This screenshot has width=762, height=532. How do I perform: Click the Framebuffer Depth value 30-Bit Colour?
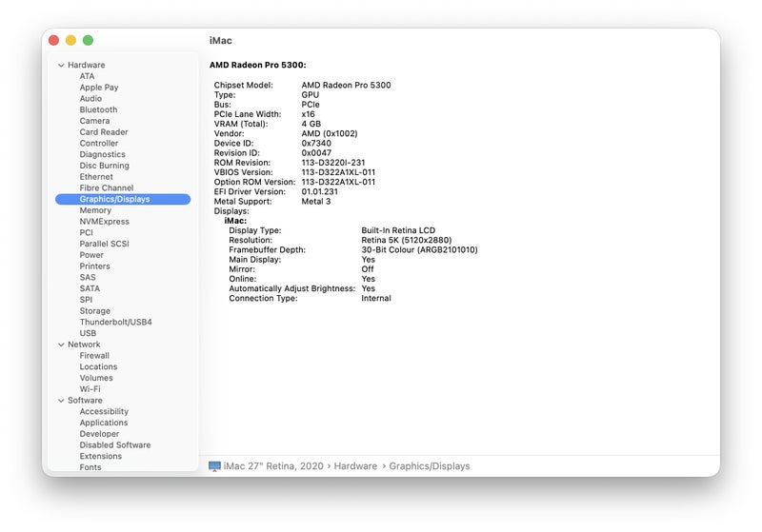[x=419, y=250]
